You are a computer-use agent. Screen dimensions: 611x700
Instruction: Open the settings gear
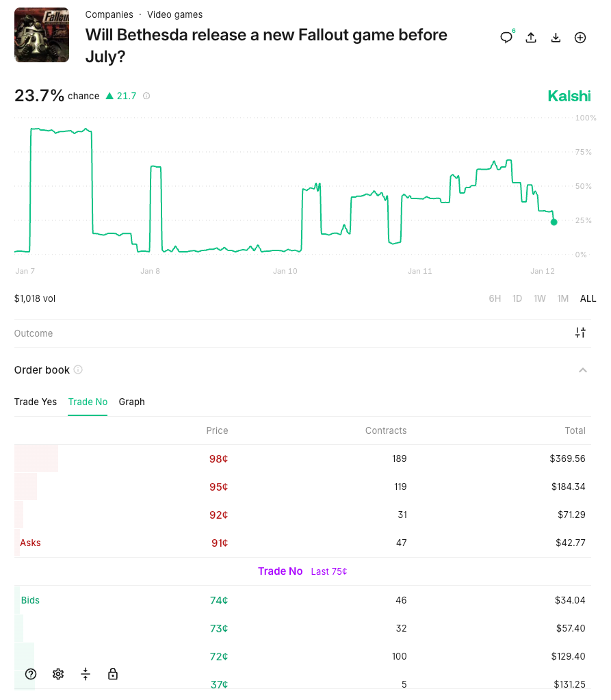point(58,674)
